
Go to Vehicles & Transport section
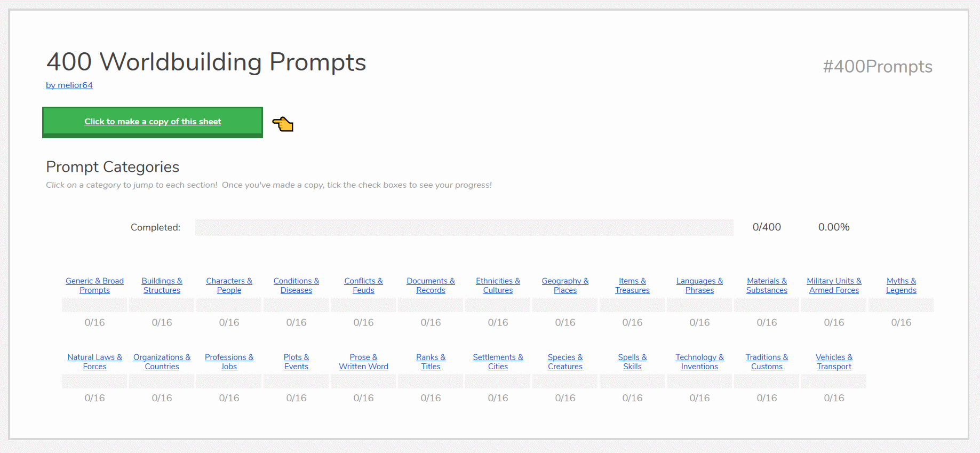pyautogui.click(x=834, y=362)
